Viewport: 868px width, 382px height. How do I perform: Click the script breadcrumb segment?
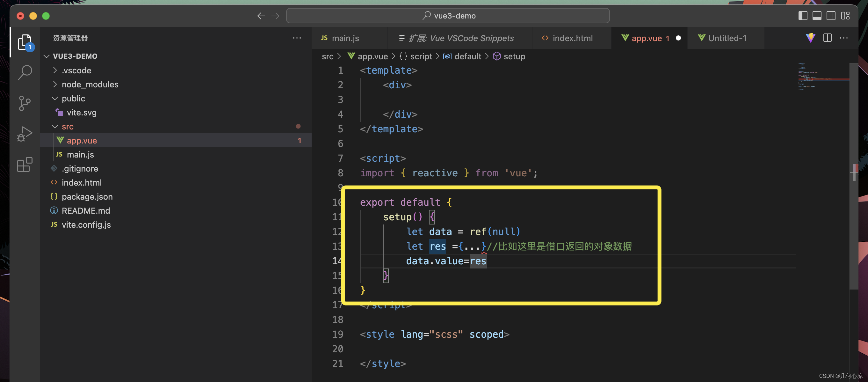click(x=416, y=56)
